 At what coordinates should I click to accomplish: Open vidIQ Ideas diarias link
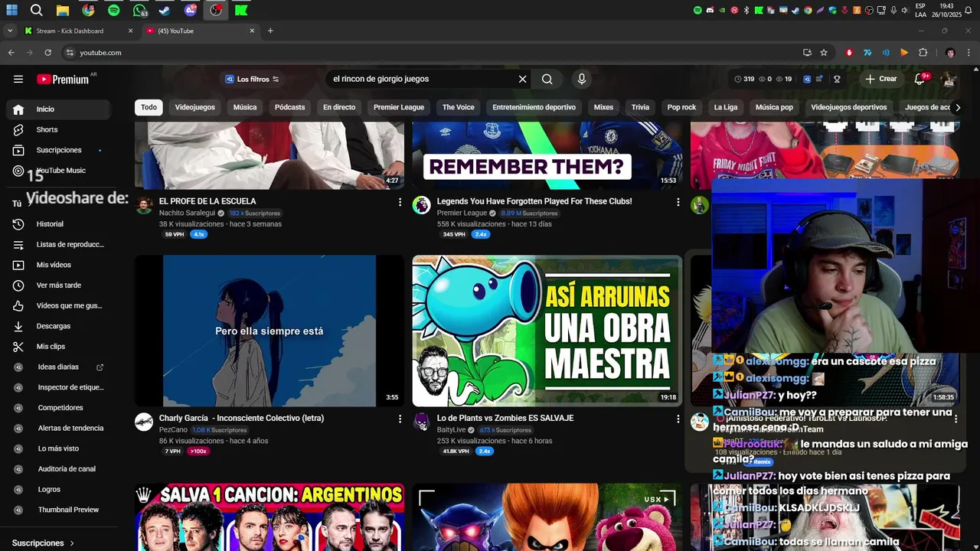point(60,367)
